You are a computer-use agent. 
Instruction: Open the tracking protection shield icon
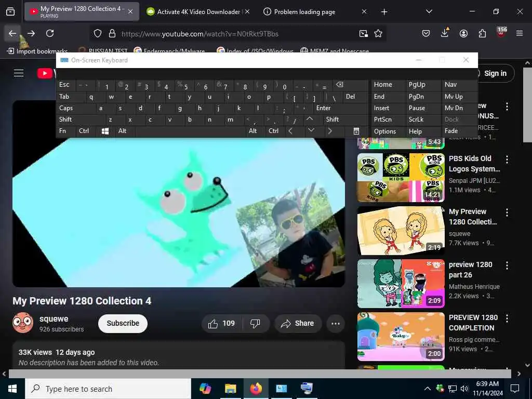pos(98,34)
